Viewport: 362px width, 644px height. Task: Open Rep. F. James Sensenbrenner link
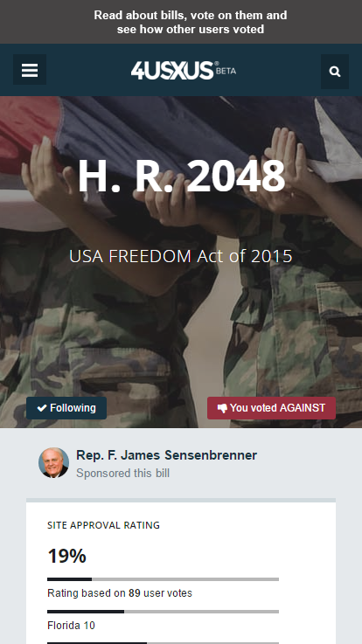click(x=166, y=455)
